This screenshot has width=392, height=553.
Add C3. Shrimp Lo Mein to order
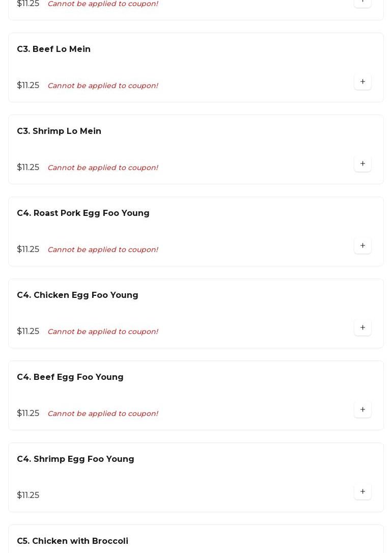click(362, 163)
